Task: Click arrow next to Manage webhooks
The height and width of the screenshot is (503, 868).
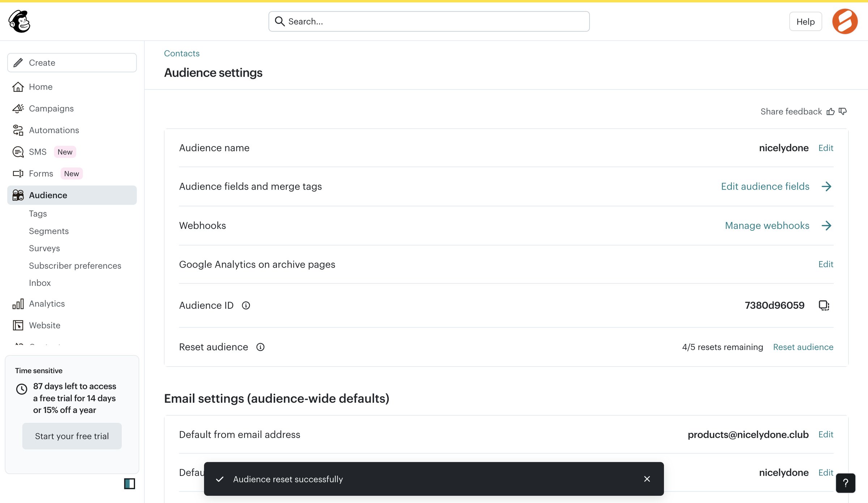Action: [x=826, y=226]
